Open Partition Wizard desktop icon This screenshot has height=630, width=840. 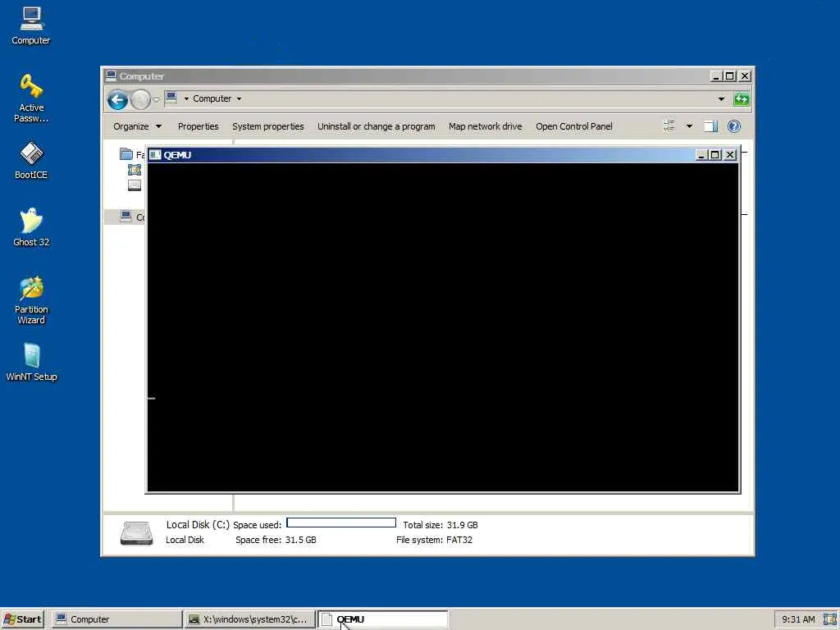[x=31, y=299]
